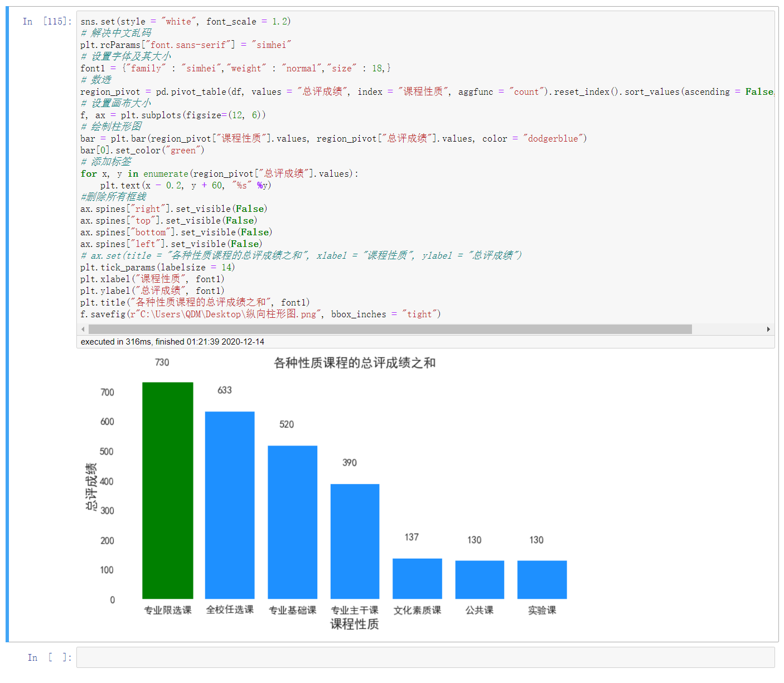The width and height of the screenshot is (784, 683).
Task: Click the ax.spines right set_visible line
Action: coord(174,209)
